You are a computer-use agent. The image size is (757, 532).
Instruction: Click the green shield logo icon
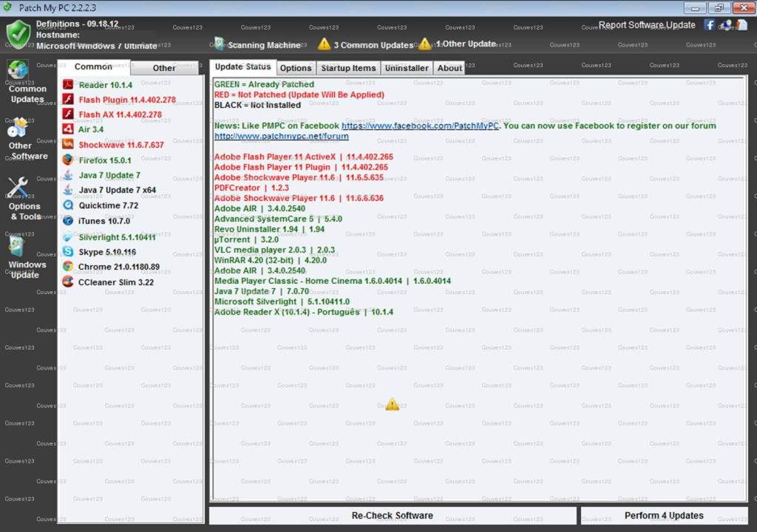click(x=18, y=33)
